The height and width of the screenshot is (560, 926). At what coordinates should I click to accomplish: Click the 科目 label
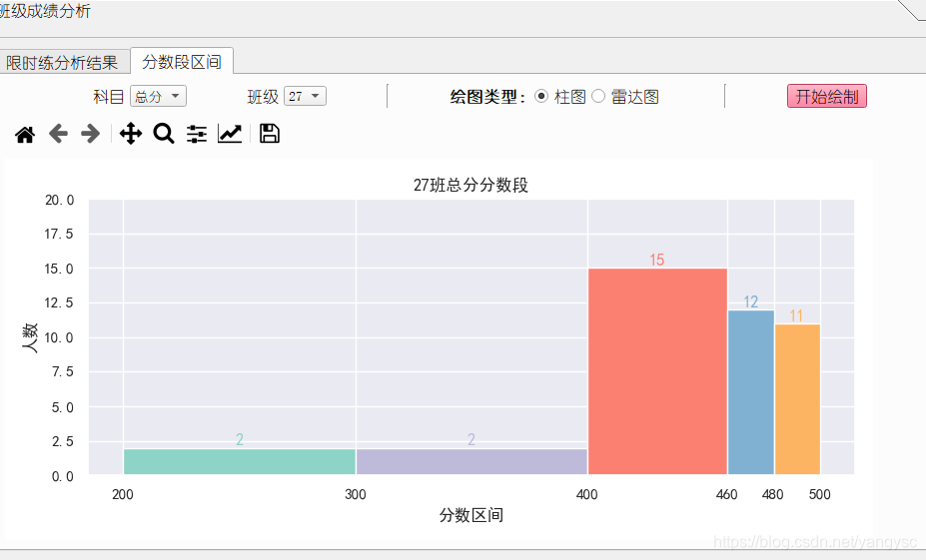pyautogui.click(x=108, y=97)
